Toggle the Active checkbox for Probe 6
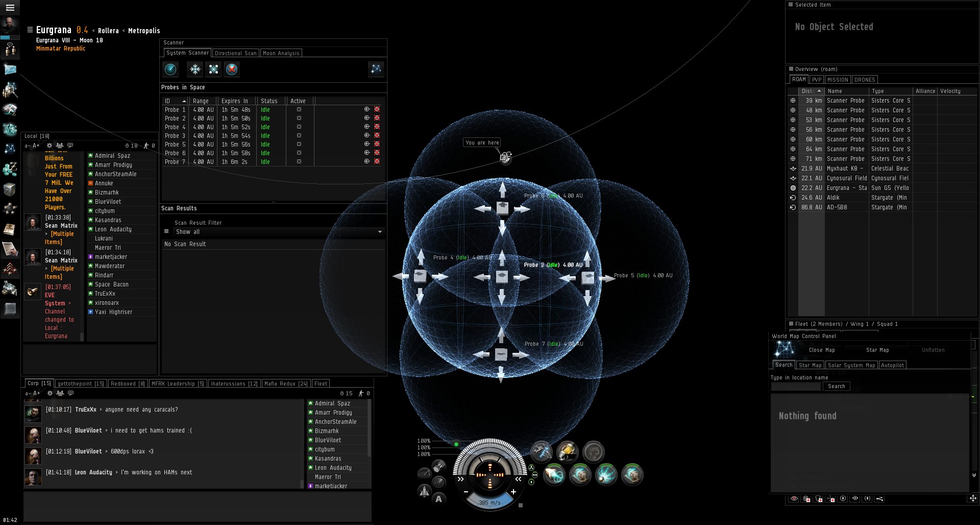Viewport: 980px width, 525px height. pos(299,153)
